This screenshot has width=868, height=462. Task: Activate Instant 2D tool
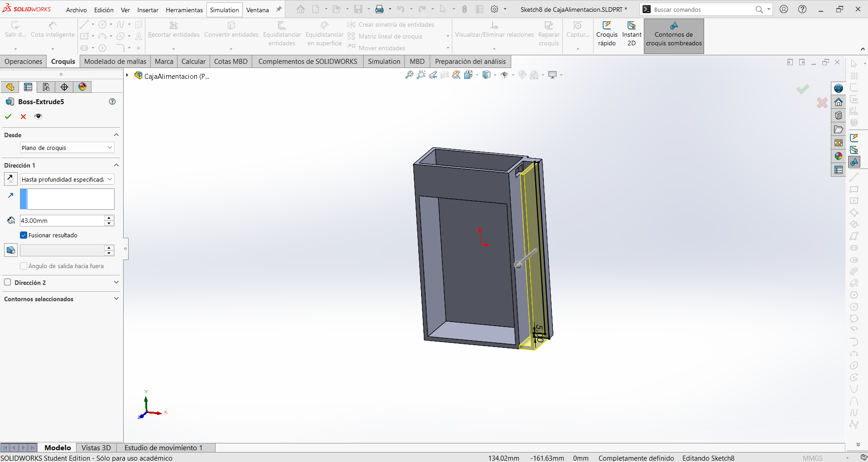pyautogui.click(x=631, y=34)
